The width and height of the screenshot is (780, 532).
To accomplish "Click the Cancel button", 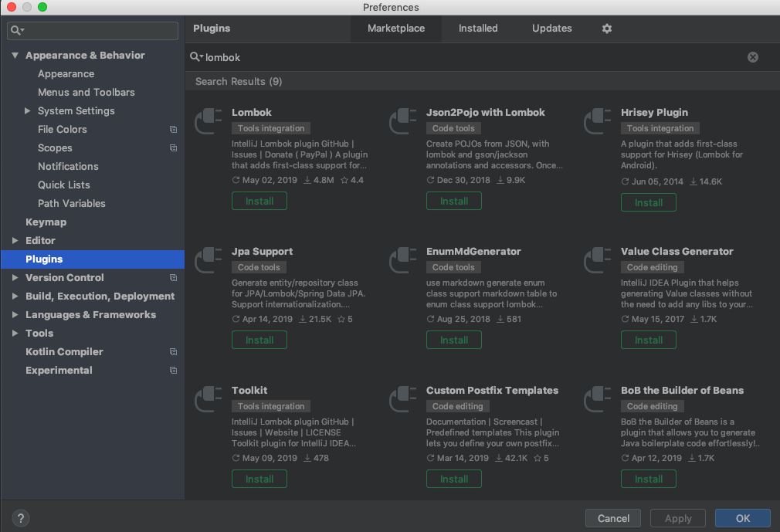I will point(613,518).
